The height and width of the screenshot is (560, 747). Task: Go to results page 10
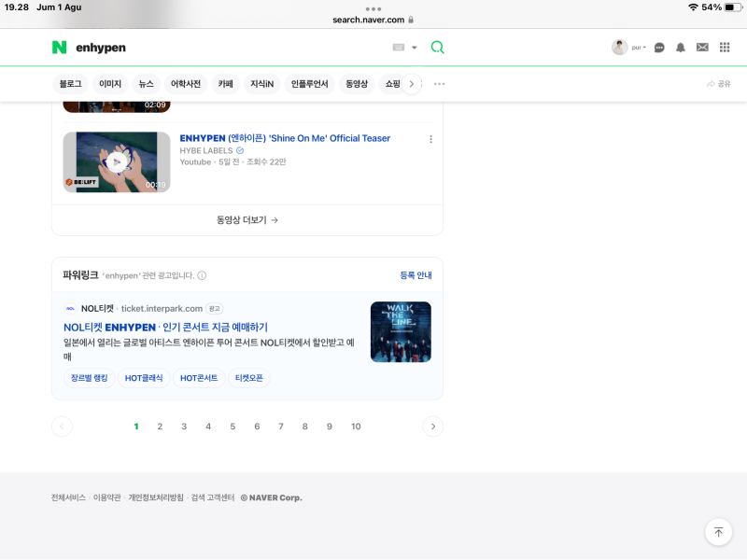coord(356,427)
